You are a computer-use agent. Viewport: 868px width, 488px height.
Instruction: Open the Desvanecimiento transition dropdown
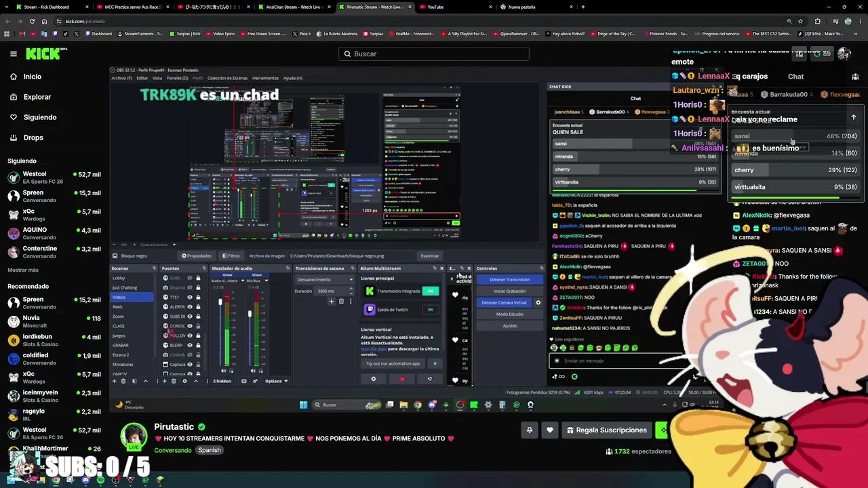pos(325,279)
